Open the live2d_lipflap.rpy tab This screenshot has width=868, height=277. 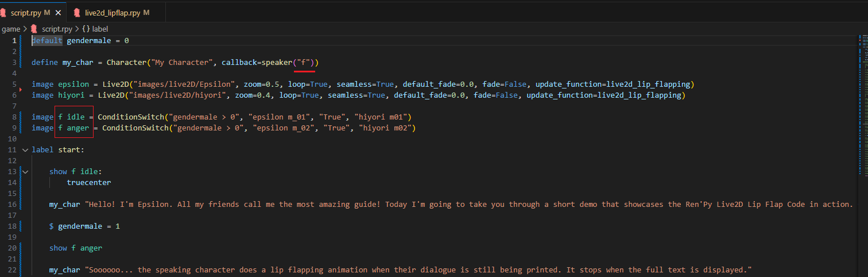[x=115, y=12]
